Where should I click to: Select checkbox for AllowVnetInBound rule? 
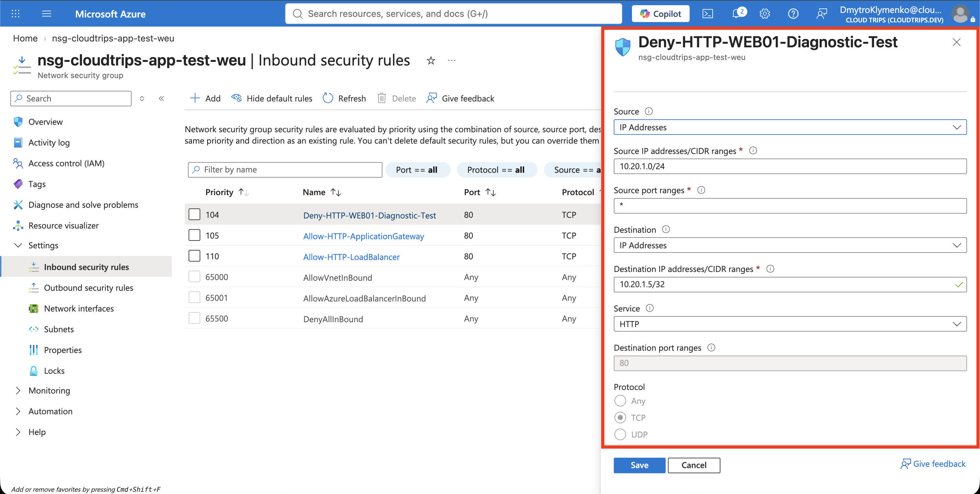pos(194,277)
